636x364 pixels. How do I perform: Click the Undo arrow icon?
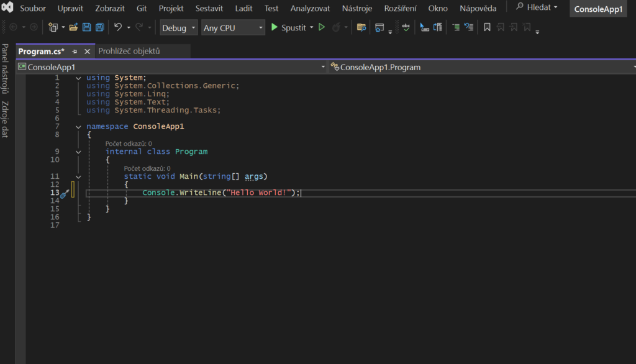click(x=118, y=27)
